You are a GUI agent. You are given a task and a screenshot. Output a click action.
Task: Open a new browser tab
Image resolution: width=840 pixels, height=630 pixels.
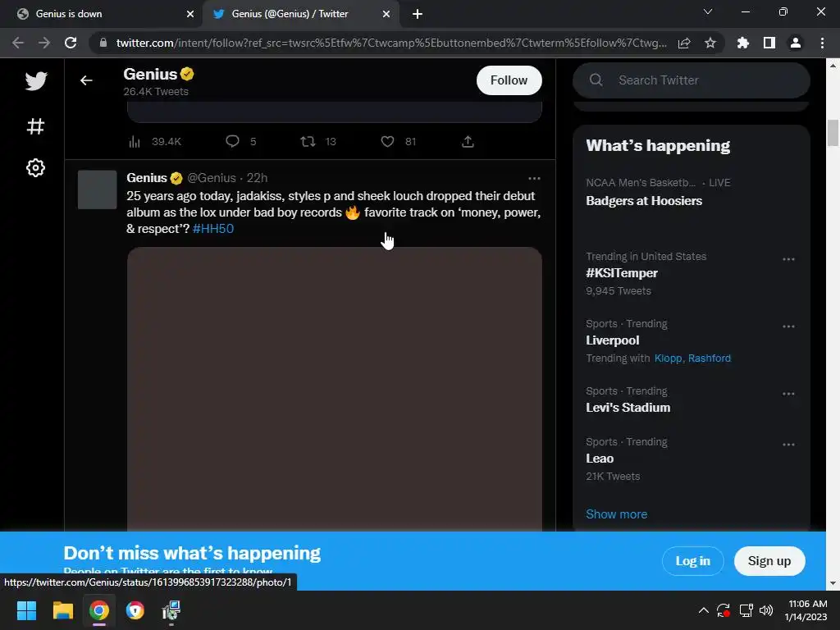418,14
